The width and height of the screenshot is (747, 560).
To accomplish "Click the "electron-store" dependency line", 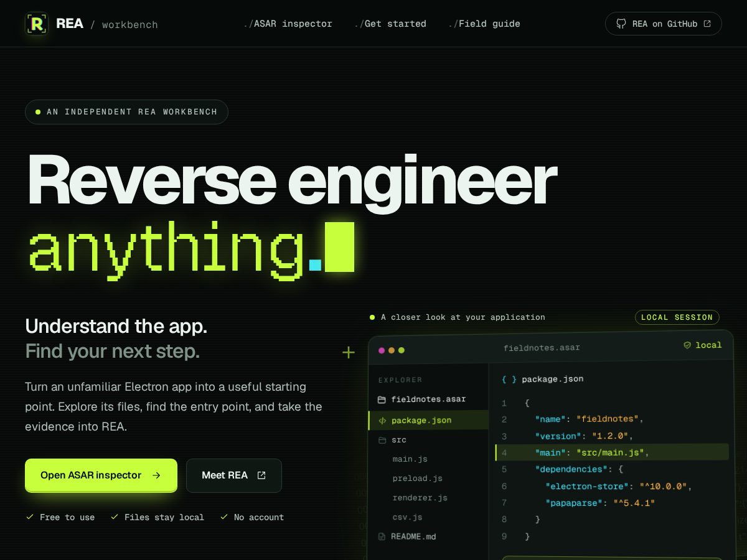I will [619, 486].
